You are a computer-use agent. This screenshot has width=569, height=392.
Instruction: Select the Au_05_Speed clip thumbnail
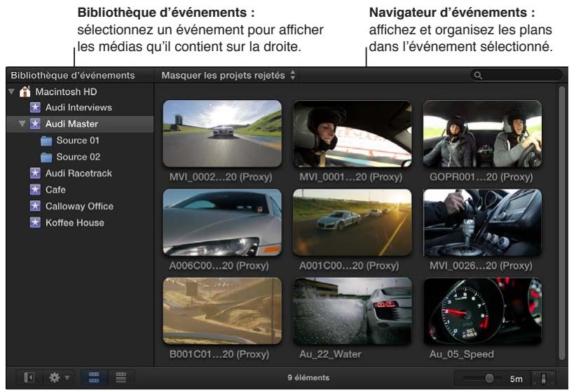pyautogui.click(x=482, y=311)
